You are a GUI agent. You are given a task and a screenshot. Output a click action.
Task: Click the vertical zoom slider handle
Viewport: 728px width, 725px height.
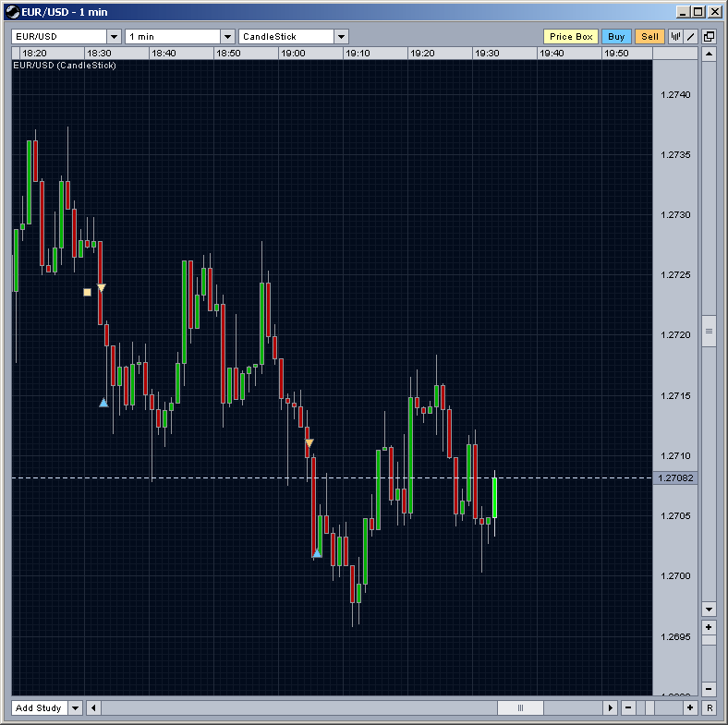(709, 640)
